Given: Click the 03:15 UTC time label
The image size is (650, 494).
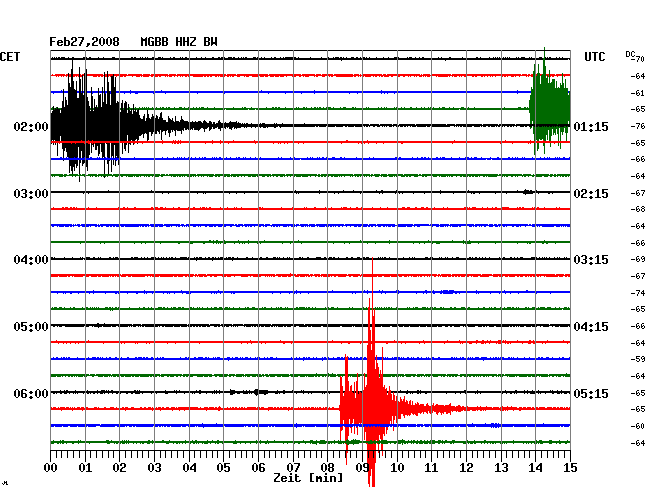Looking at the screenshot, I should point(591,260).
